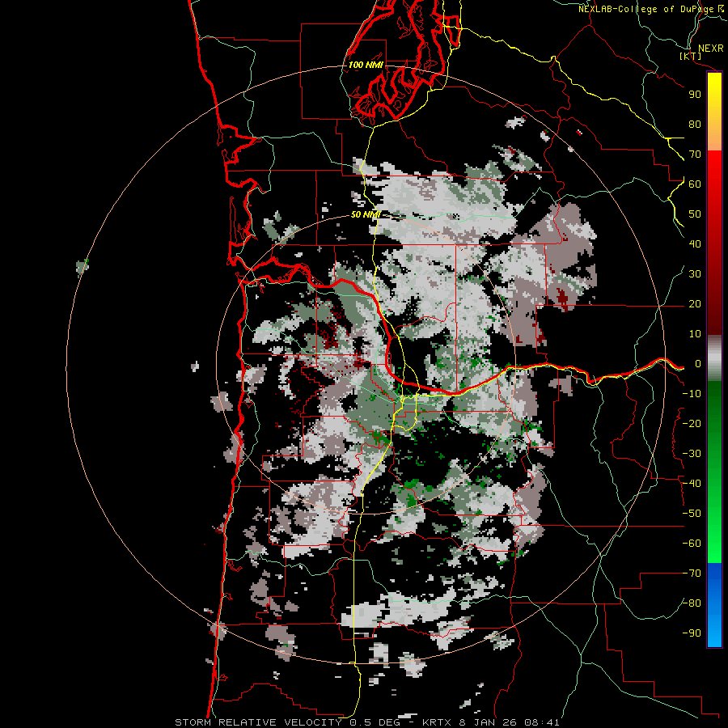This screenshot has height=728, width=728.
Task: Click the "-60" value on the velocity scale
Action: coord(692,544)
